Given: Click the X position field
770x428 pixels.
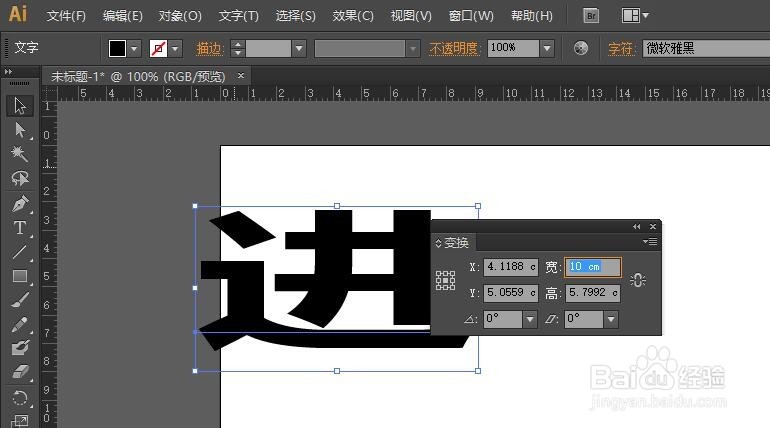Looking at the screenshot, I should click(511, 267).
